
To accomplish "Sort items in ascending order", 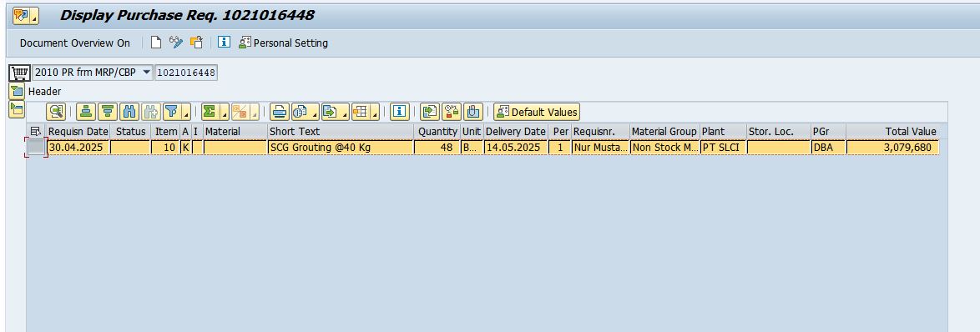I will coord(86,112).
